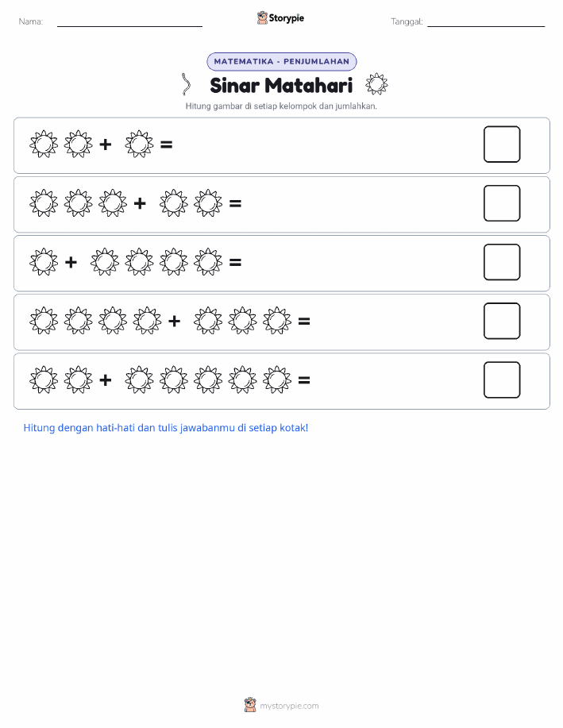This screenshot has width=563, height=728.
Task: Click the Matematika - Penjumlahan badge
Action: tap(281, 61)
